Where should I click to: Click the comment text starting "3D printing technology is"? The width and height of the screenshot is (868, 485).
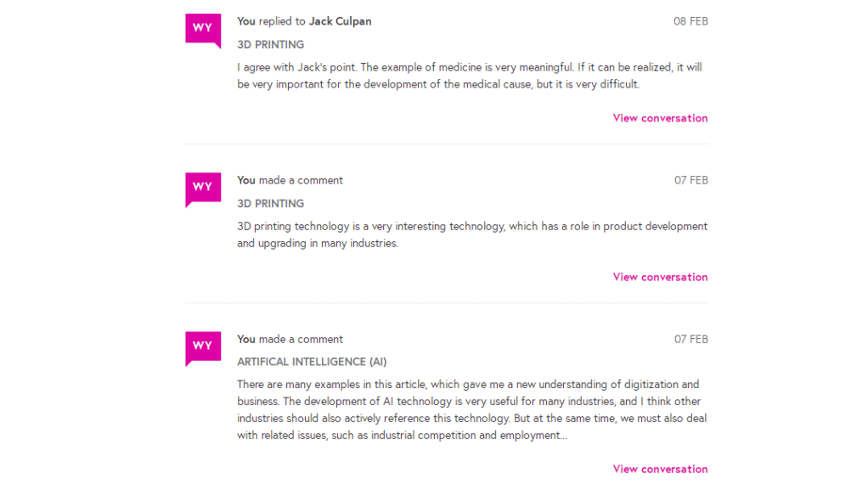[472, 234]
